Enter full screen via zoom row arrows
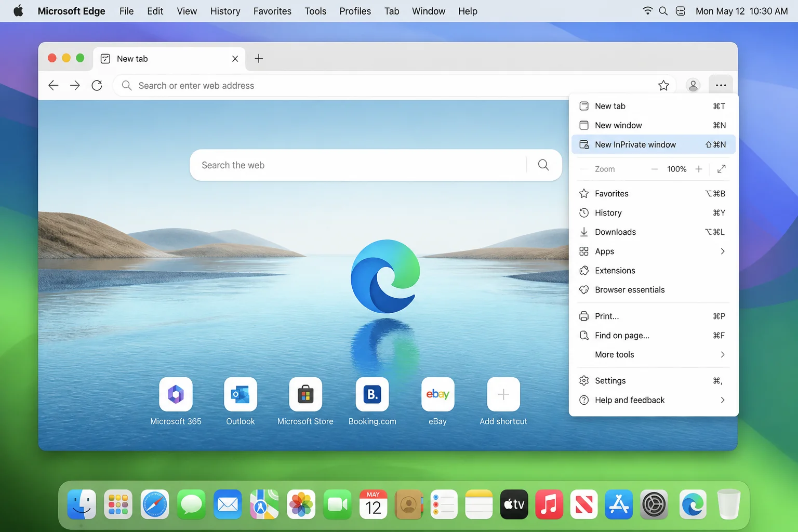The height and width of the screenshot is (532, 798). (722, 169)
